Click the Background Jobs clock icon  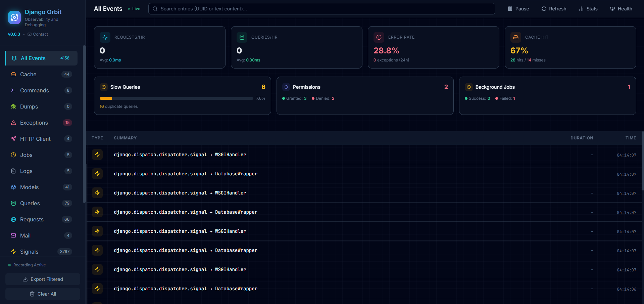[469, 87]
